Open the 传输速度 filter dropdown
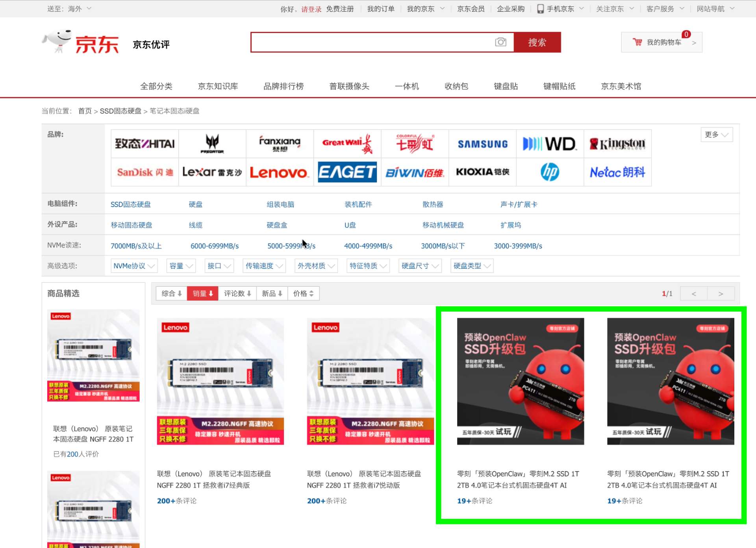 click(264, 266)
